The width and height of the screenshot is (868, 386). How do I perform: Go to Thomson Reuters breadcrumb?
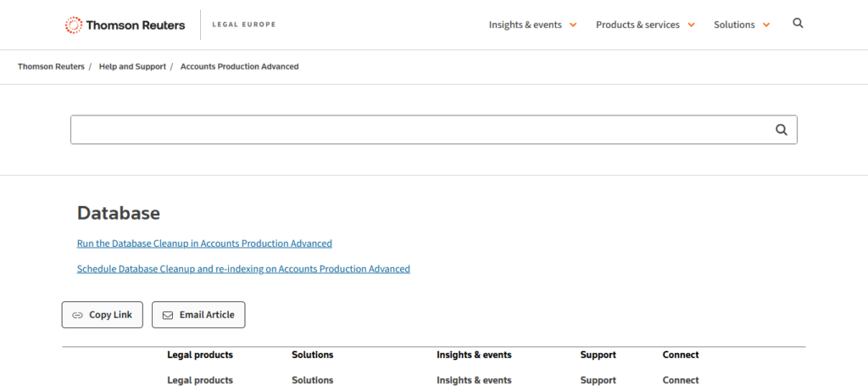[51, 66]
